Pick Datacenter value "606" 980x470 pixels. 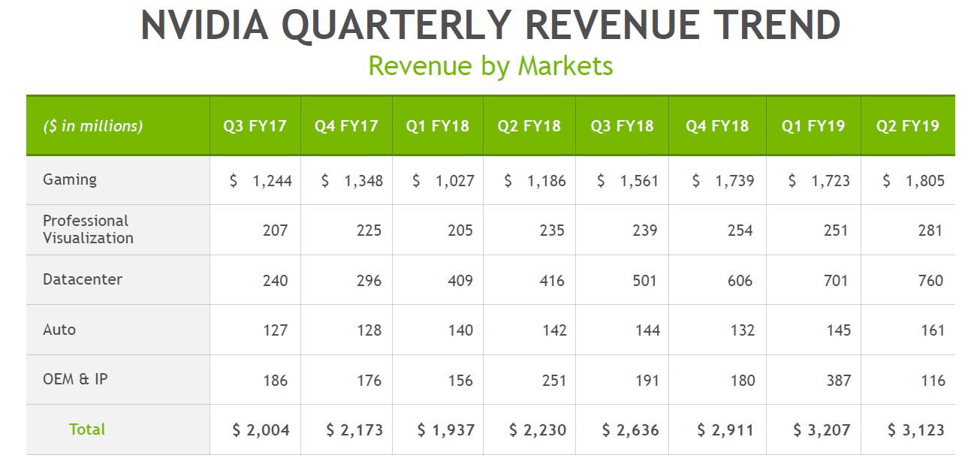click(x=740, y=281)
